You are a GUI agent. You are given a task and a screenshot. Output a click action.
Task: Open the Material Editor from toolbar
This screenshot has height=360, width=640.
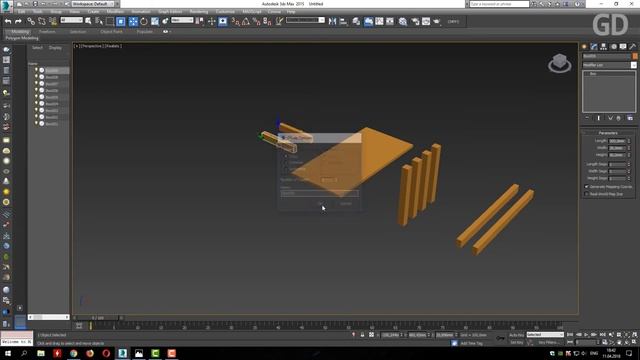[x=403, y=21]
